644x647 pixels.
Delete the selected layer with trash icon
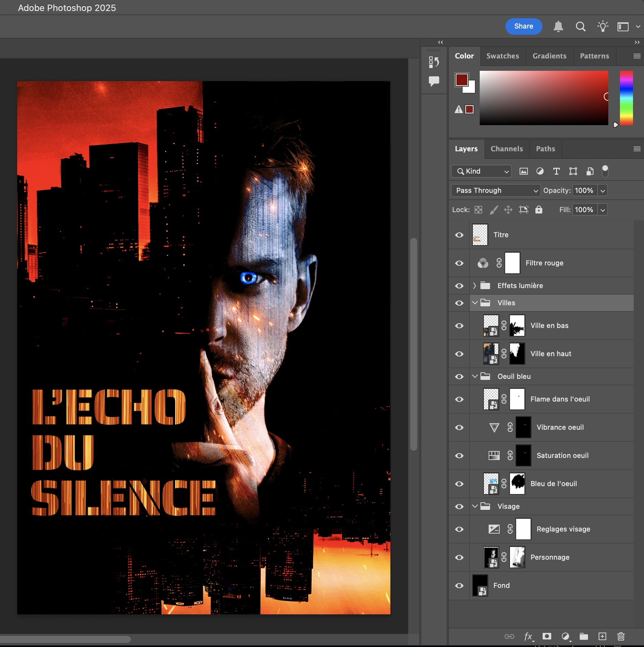621,636
